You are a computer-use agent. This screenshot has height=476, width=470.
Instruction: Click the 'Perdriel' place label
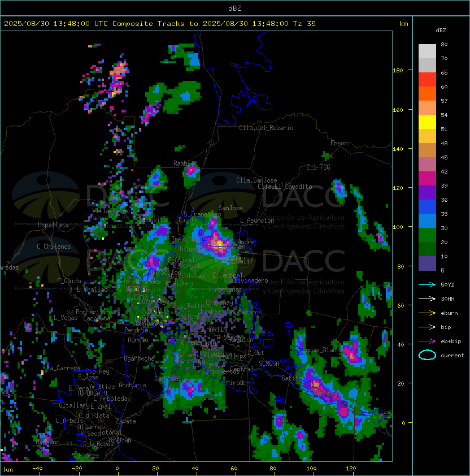click(138, 330)
